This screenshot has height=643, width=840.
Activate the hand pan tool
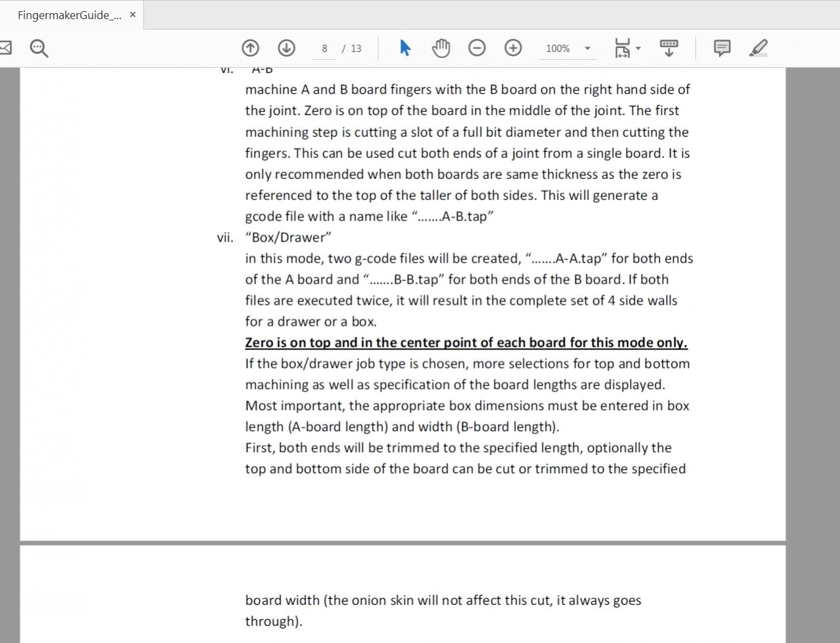pos(441,48)
